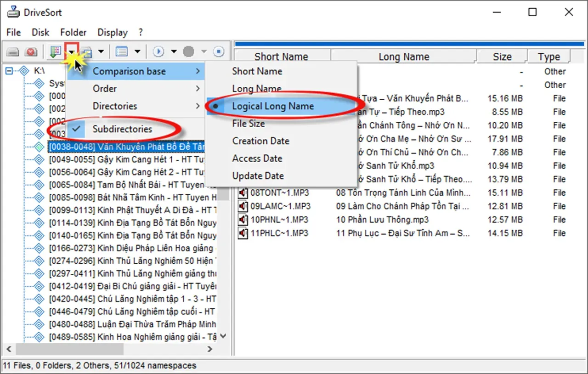This screenshot has width=588, height=374.
Task: Select the [0274-0296] Kinh Thủ Lăng Nghiêm folder
Action: 132,261
